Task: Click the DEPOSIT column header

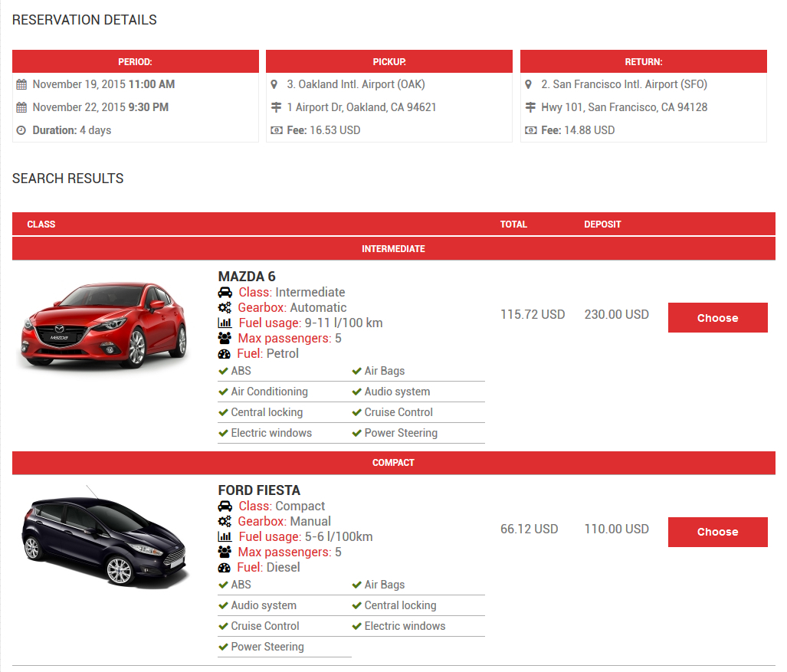Action: 602,224
